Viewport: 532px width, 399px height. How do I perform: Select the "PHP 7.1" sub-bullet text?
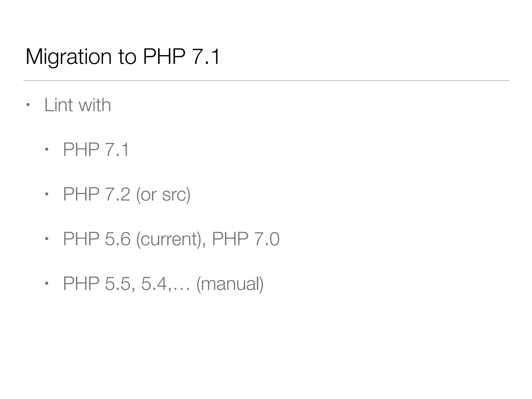(x=96, y=149)
